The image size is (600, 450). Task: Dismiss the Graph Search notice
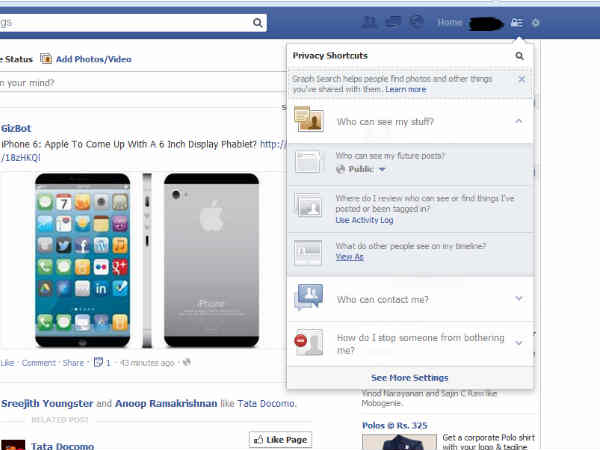pyautogui.click(x=522, y=79)
